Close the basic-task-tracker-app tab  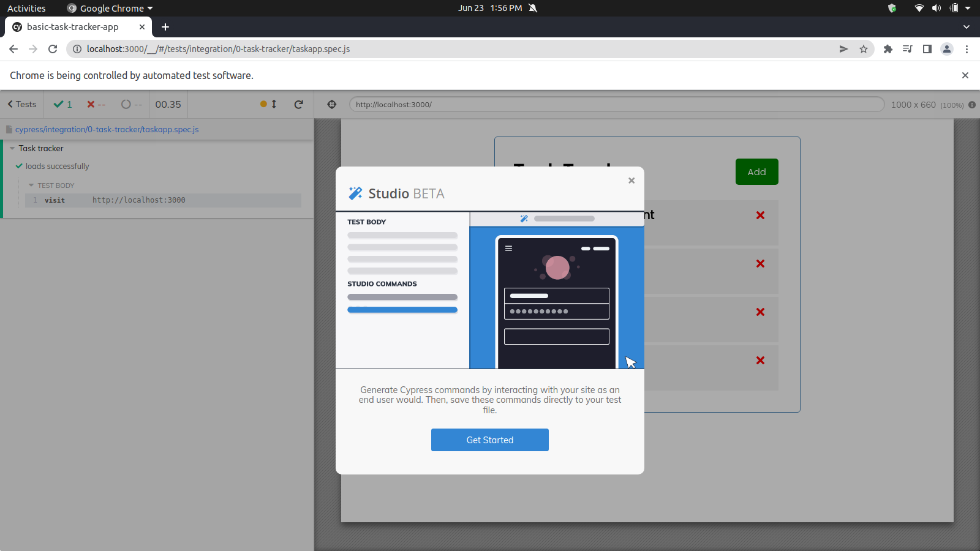pos(142,27)
